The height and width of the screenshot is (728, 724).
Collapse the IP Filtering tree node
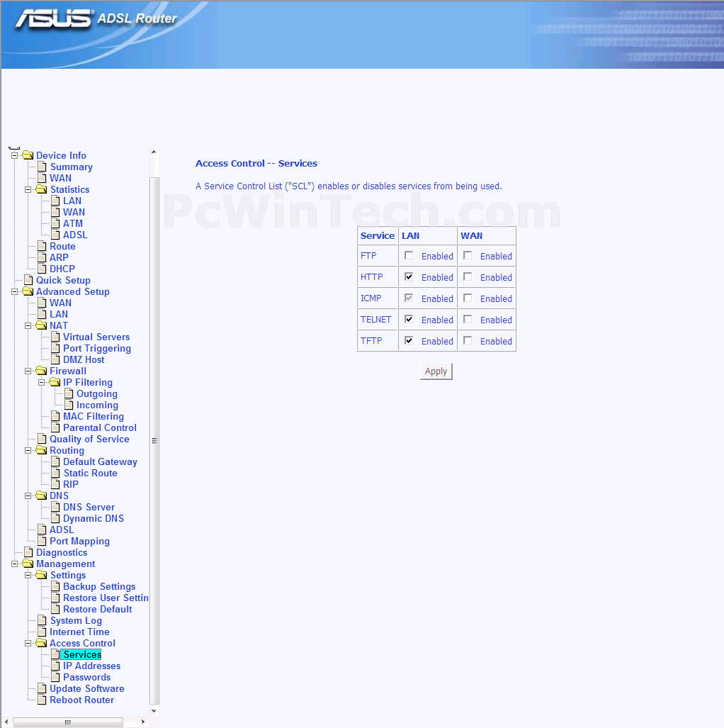coord(41,382)
